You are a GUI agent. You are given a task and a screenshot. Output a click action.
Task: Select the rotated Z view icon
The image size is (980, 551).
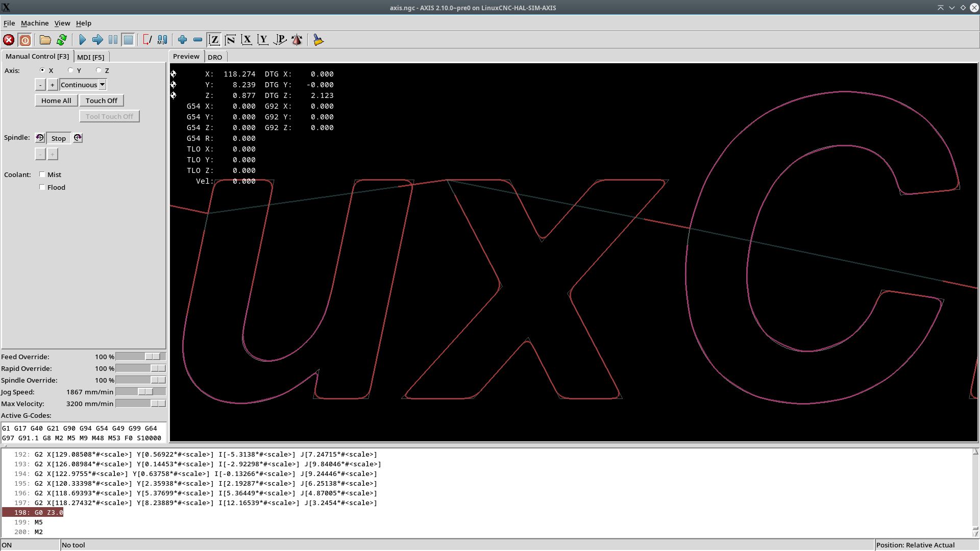[x=230, y=40]
